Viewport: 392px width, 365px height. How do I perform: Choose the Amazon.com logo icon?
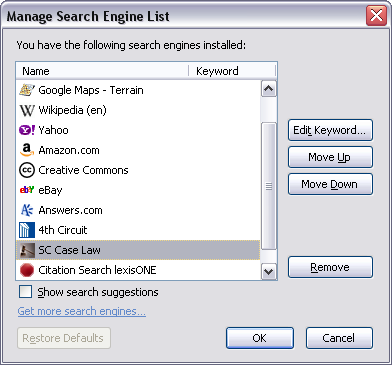point(27,150)
